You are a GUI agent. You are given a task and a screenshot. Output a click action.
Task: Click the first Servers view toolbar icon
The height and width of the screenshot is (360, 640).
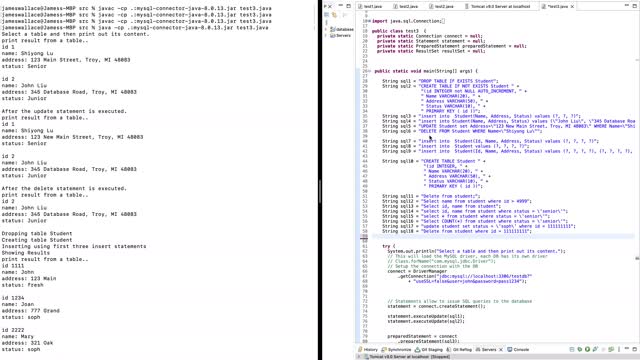572,349
